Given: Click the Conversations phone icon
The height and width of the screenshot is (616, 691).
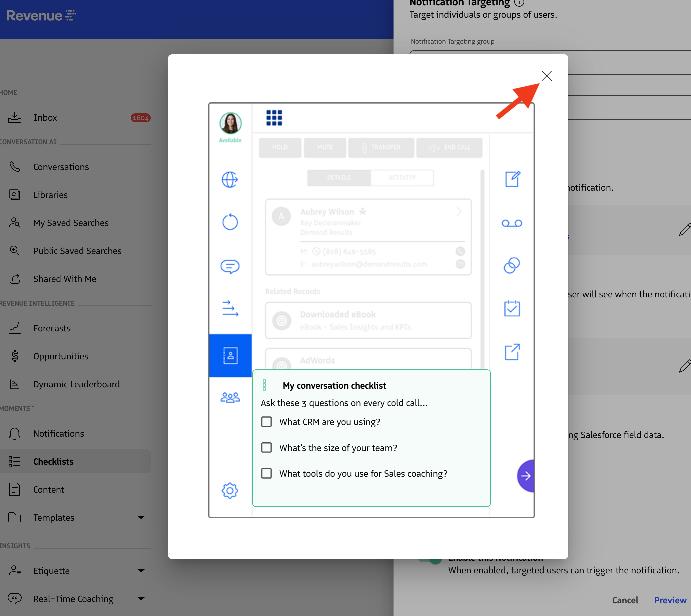Looking at the screenshot, I should click(15, 167).
